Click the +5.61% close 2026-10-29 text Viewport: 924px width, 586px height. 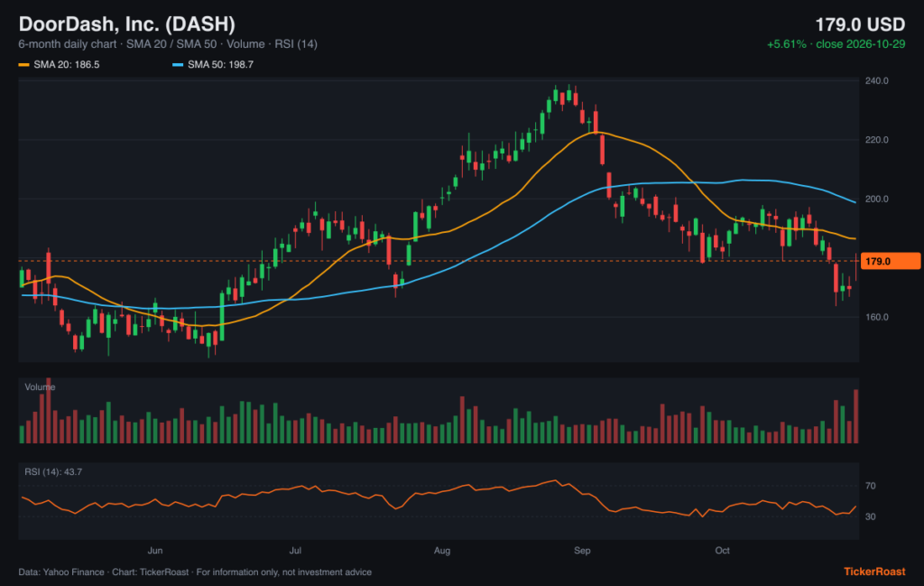(836, 44)
